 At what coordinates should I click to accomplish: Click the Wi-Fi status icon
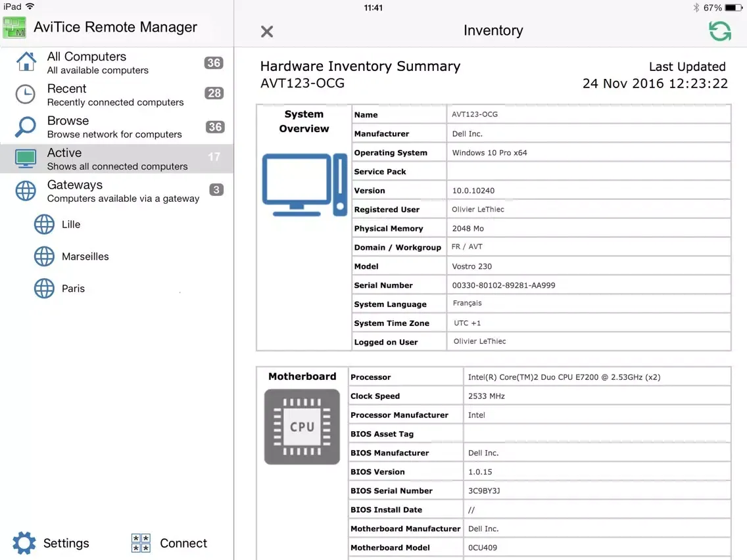pos(30,7)
